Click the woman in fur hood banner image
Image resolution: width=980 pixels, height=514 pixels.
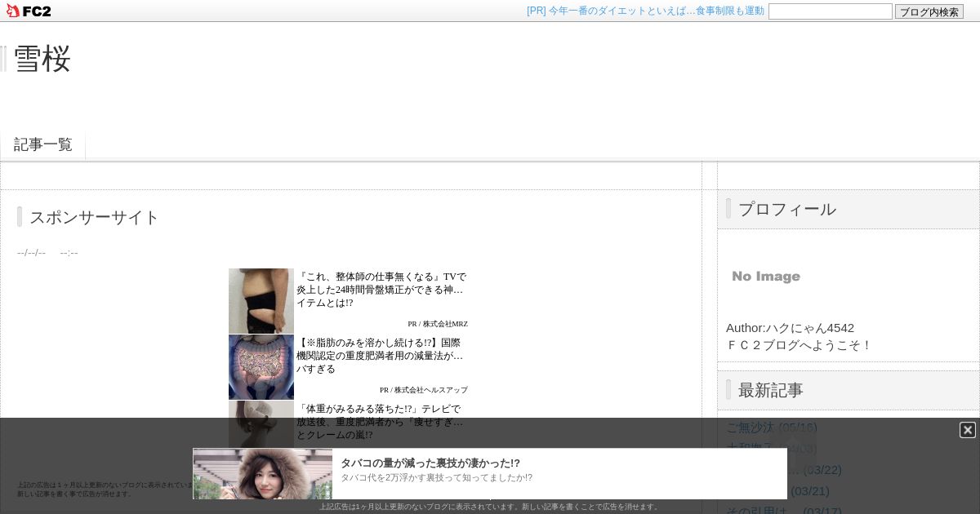[263, 473]
